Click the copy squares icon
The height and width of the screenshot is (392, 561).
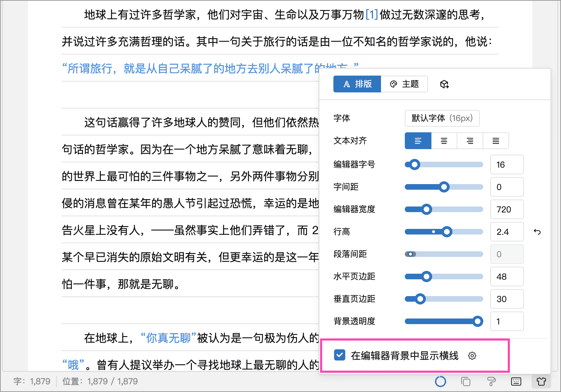pos(466,381)
